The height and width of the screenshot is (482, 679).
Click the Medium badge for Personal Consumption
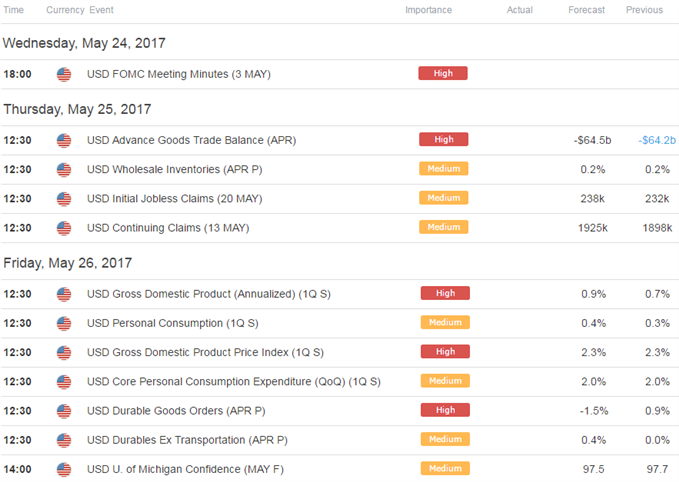tap(445, 322)
